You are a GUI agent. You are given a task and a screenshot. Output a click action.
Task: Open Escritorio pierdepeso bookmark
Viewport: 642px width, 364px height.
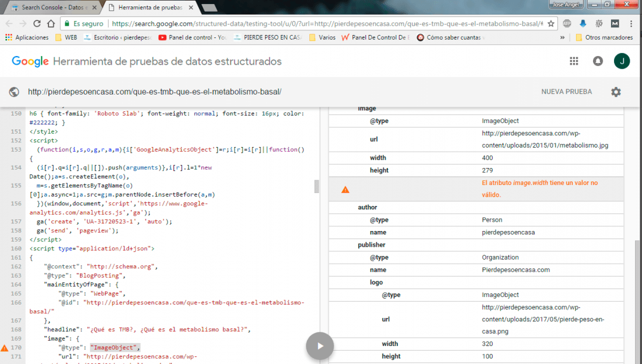pos(118,37)
